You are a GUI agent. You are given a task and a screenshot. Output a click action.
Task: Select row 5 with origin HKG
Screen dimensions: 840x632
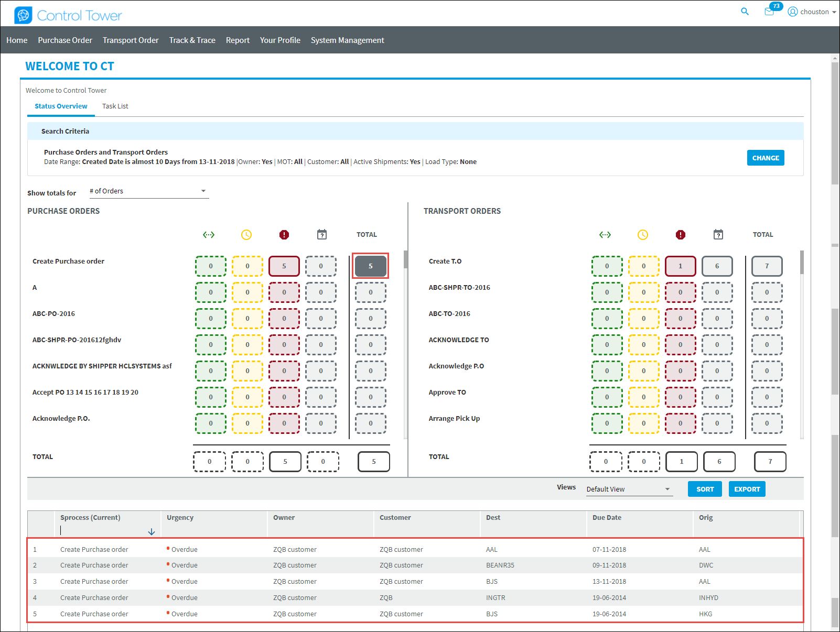pyautogui.click(x=415, y=614)
